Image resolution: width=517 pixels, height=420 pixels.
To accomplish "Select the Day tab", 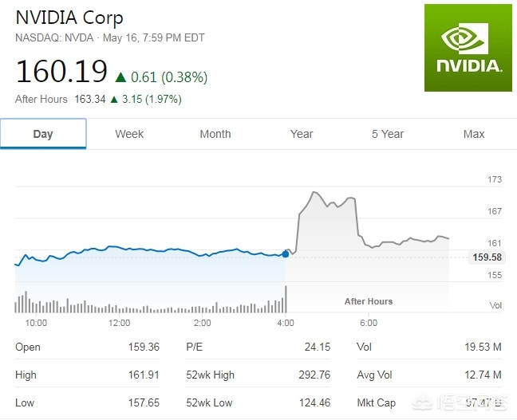I will (x=43, y=134).
